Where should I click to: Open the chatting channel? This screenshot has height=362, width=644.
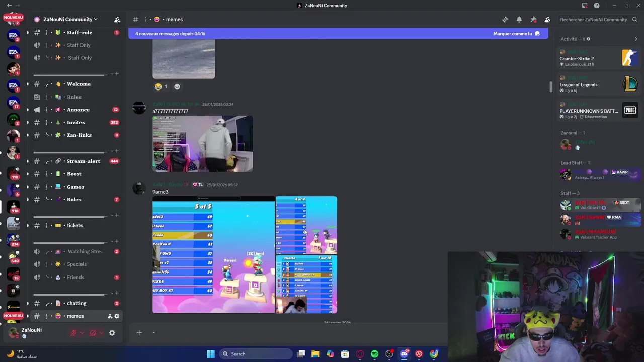[76, 304]
